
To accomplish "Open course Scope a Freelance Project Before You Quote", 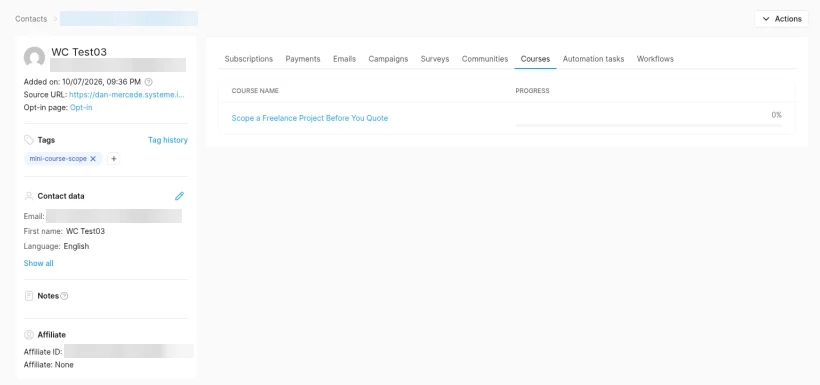I will 310,118.
